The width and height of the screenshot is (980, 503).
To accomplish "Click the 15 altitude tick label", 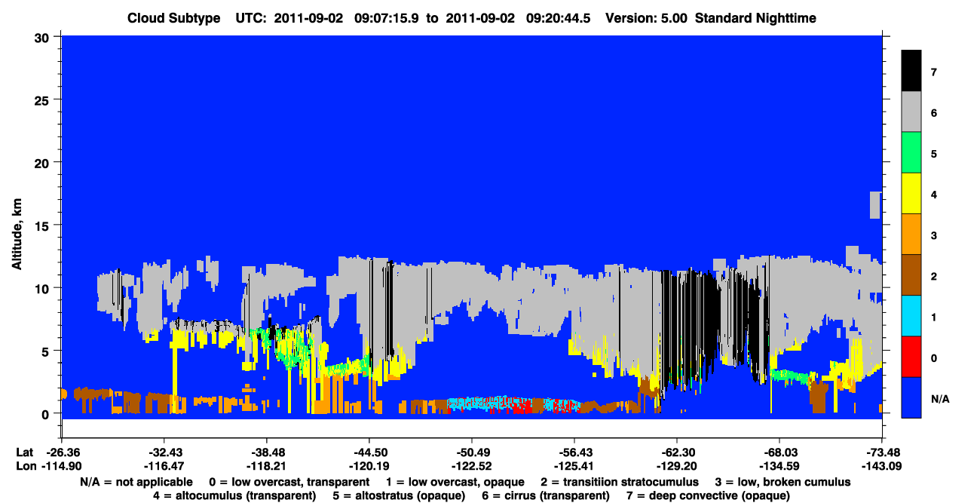I will tap(44, 225).
